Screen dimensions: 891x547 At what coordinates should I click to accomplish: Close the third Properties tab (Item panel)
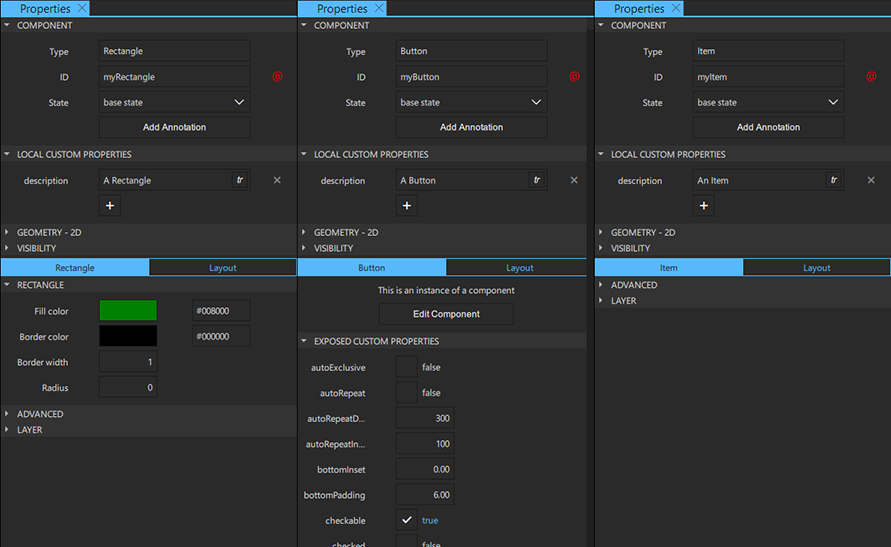pyautogui.click(x=676, y=8)
